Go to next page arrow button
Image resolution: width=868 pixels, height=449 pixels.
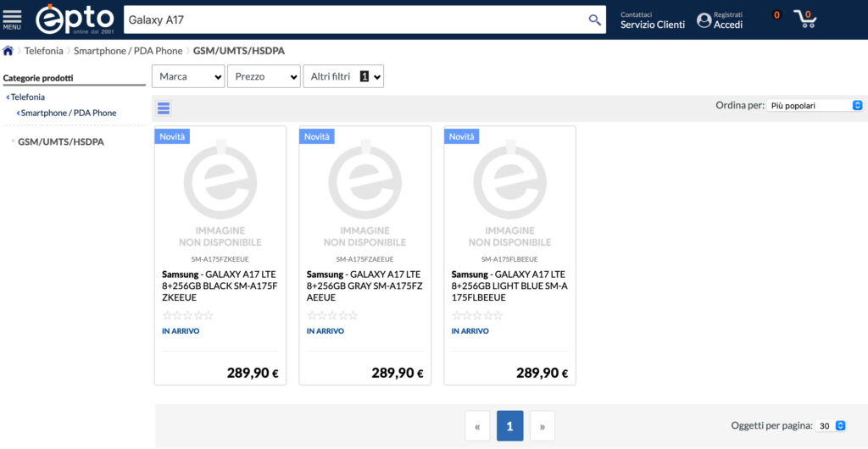(x=542, y=426)
